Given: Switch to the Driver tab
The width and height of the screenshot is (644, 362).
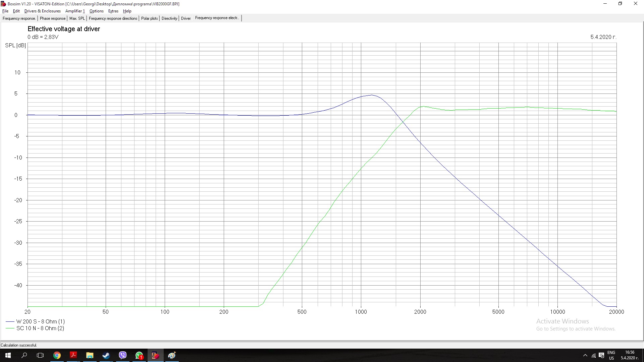Looking at the screenshot, I should coord(186,18).
